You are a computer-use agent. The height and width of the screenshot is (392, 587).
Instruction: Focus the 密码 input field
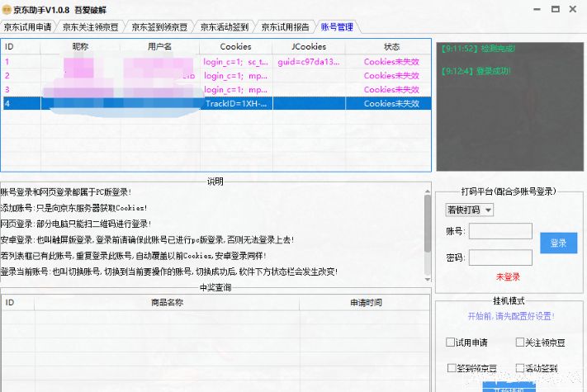click(500, 257)
